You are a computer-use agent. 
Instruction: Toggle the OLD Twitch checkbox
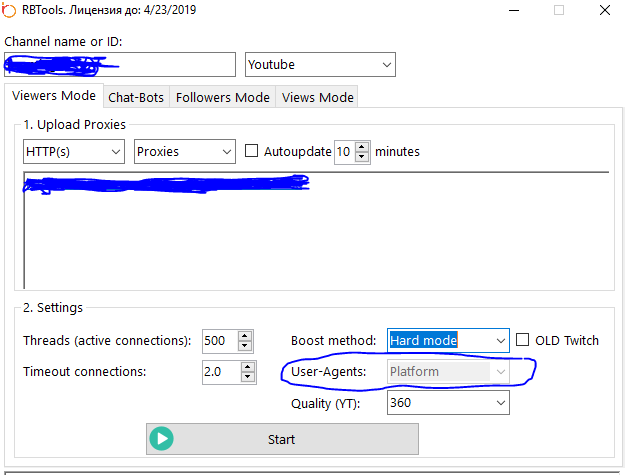(523, 340)
